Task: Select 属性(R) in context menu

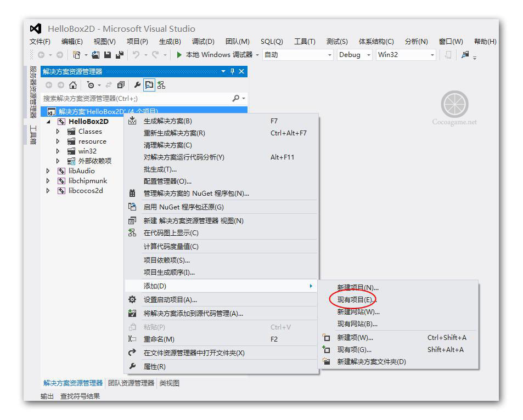Action: point(222,367)
